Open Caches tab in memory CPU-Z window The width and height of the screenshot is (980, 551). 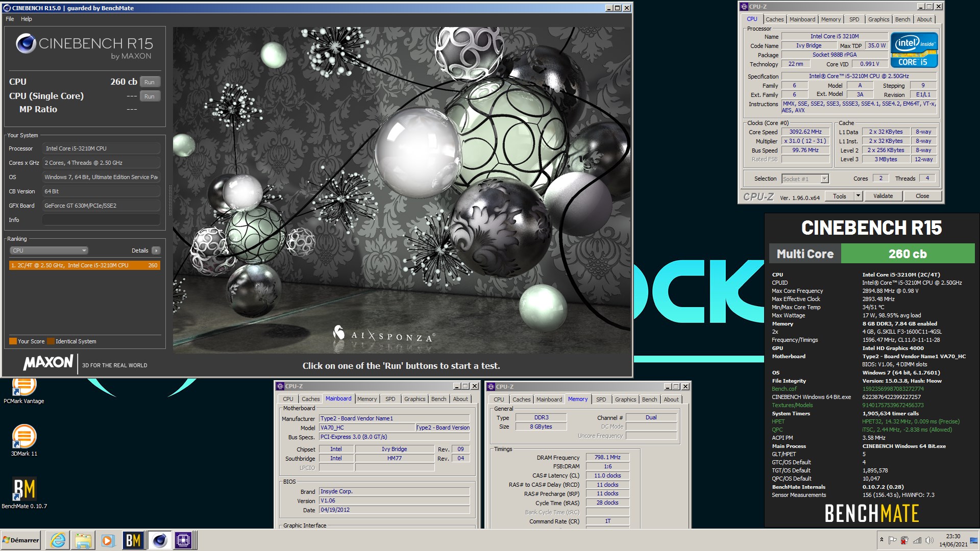(521, 399)
